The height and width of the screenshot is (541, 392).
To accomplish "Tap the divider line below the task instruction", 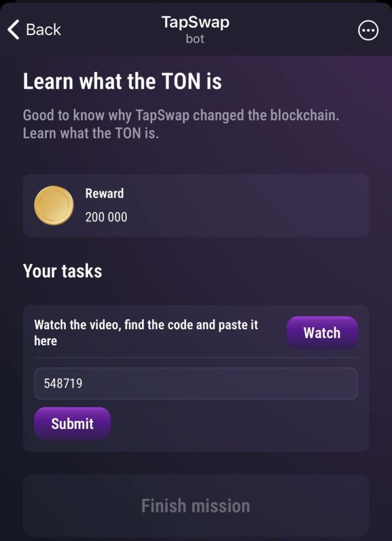I will coord(195,358).
